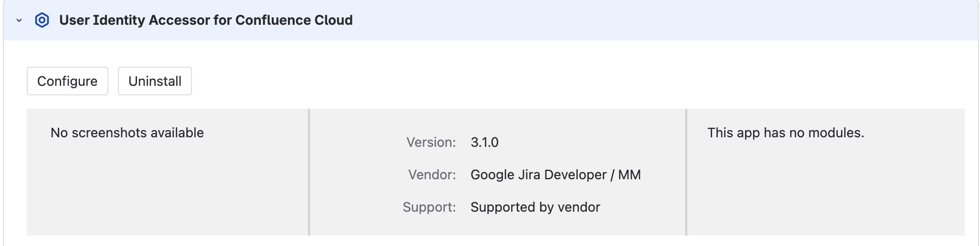Click the Configure button

[67, 81]
